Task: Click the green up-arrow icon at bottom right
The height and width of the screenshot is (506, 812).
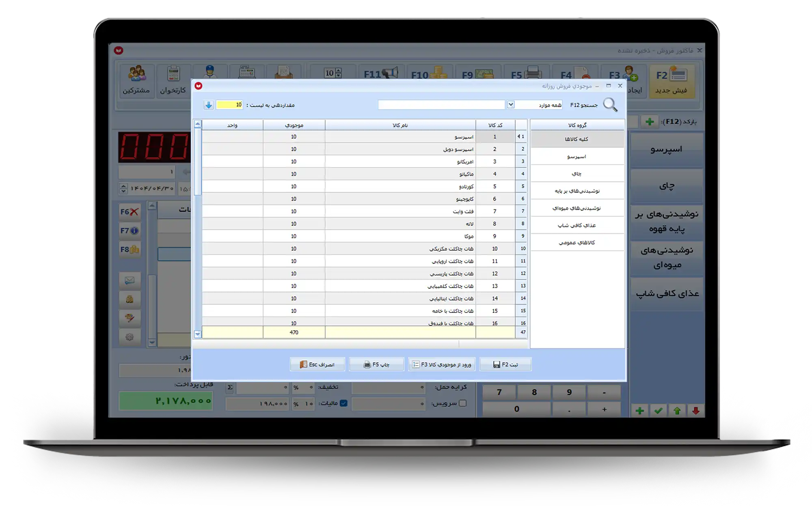Action: (x=677, y=411)
